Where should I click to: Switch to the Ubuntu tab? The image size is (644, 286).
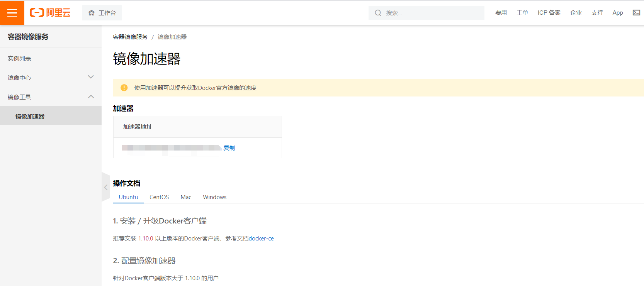click(x=128, y=197)
